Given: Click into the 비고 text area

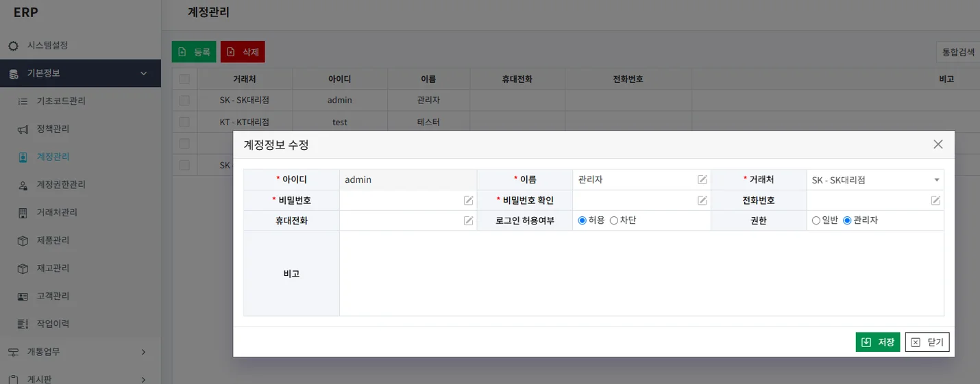Looking at the screenshot, I should pyautogui.click(x=641, y=273).
